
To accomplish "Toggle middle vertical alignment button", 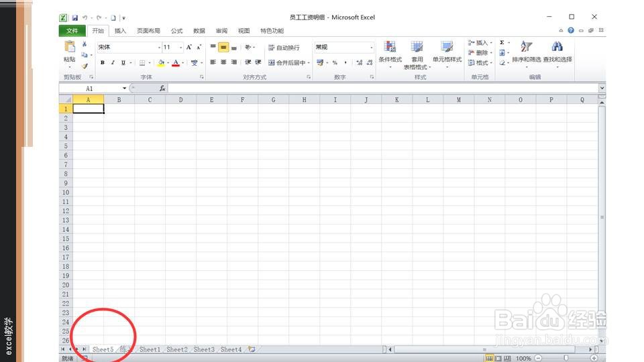I will [x=223, y=47].
